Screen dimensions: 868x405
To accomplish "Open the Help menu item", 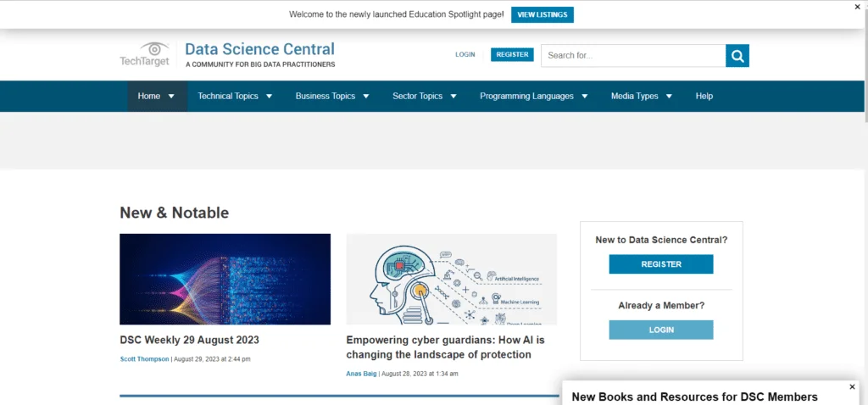I will (704, 96).
